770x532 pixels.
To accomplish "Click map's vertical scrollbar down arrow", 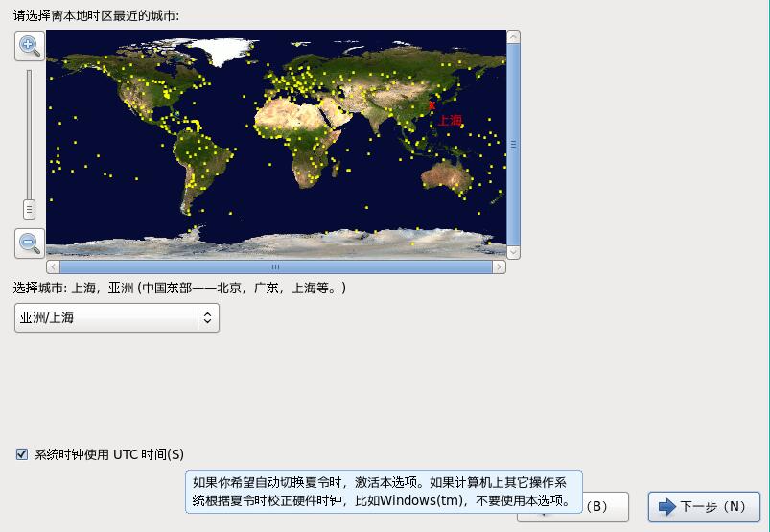I will [513, 252].
